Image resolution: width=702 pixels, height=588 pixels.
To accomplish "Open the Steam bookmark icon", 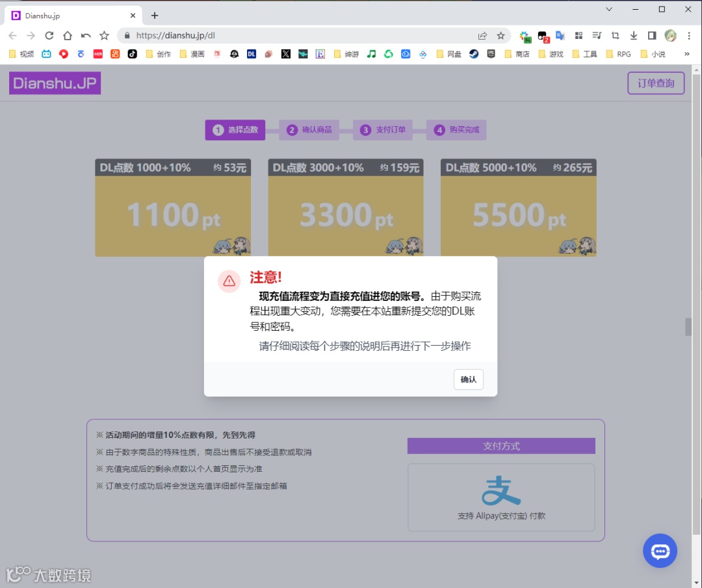I will [x=474, y=54].
